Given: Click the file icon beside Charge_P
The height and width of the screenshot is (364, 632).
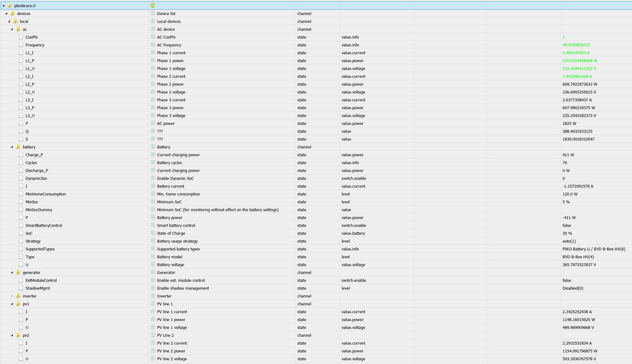Looking at the screenshot, I should point(21,155).
